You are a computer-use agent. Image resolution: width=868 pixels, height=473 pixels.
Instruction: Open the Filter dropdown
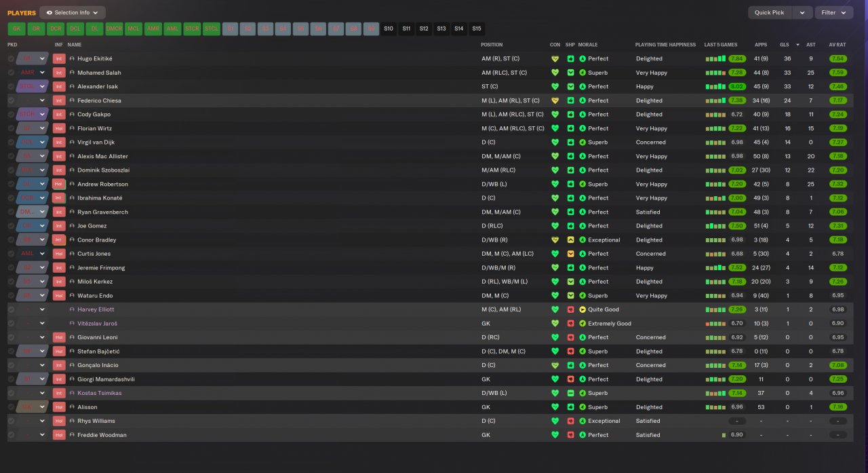coord(834,12)
